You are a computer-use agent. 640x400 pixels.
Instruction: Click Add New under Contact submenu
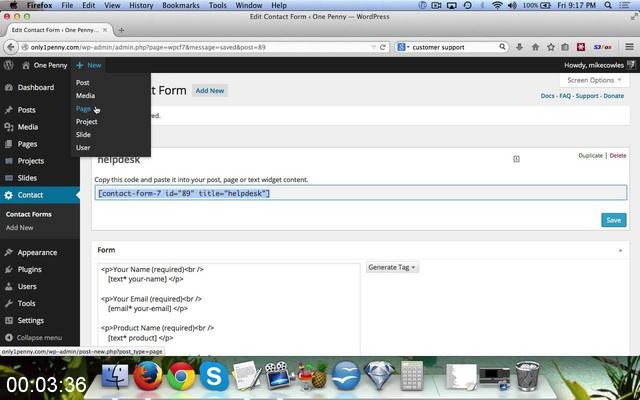pos(19,228)
